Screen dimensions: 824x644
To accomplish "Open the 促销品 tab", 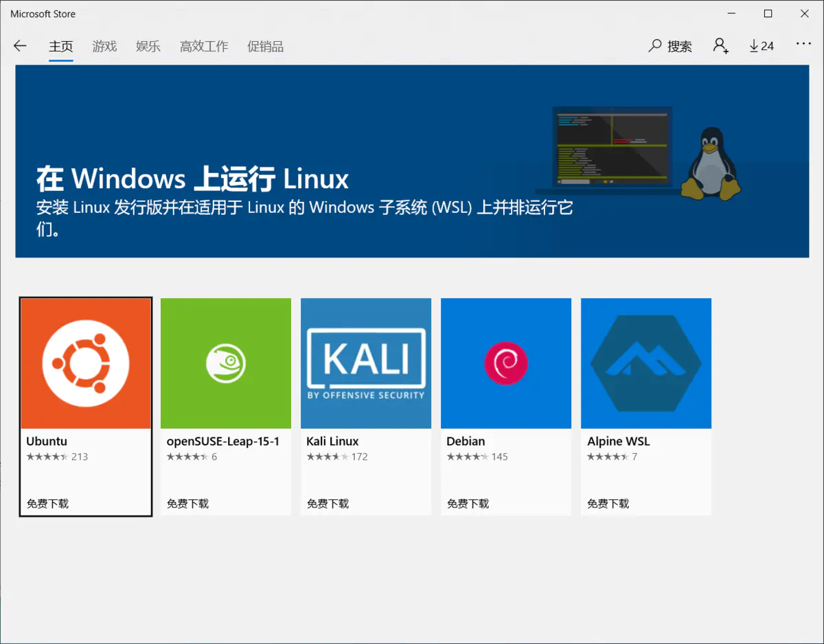I will [x=265, y=47].
